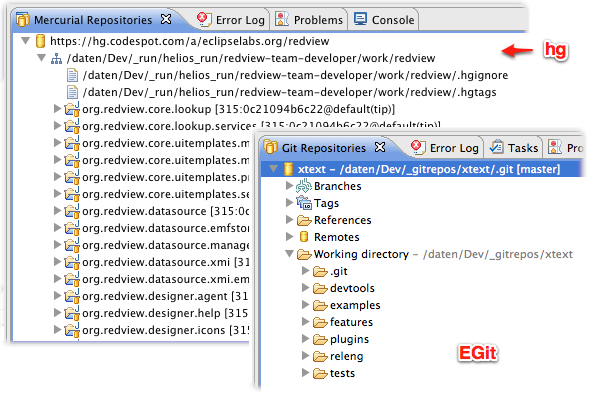The image size is (600, 400).
Task: Close the Mercurial Repositories view tab
Action: (x=166, y=19)
